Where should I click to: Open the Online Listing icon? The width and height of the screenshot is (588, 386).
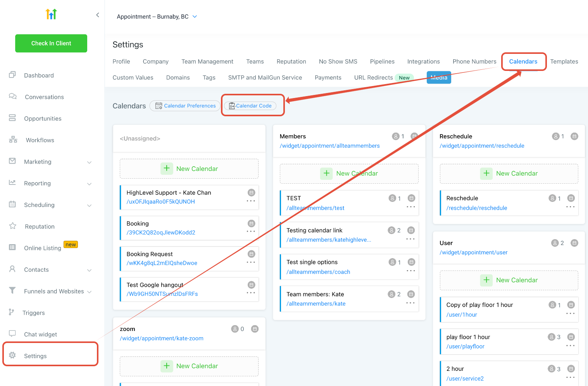pos(12,247)
